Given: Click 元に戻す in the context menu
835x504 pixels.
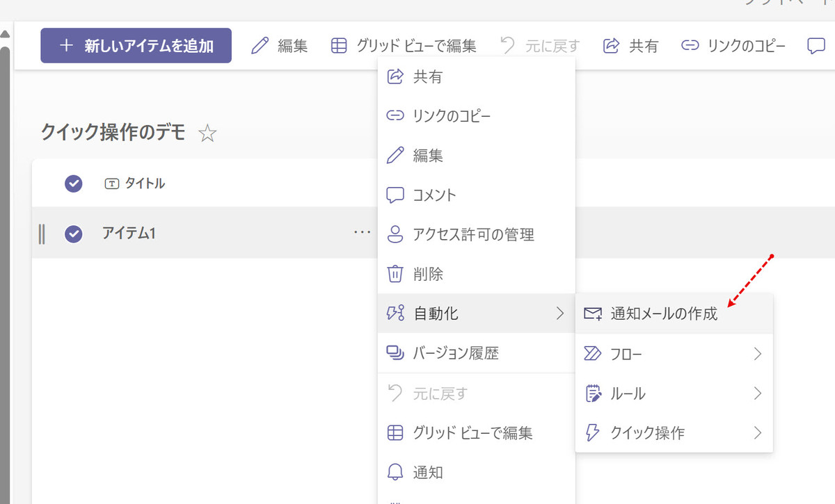Looking at the screenshot, I should click(477, 393).
